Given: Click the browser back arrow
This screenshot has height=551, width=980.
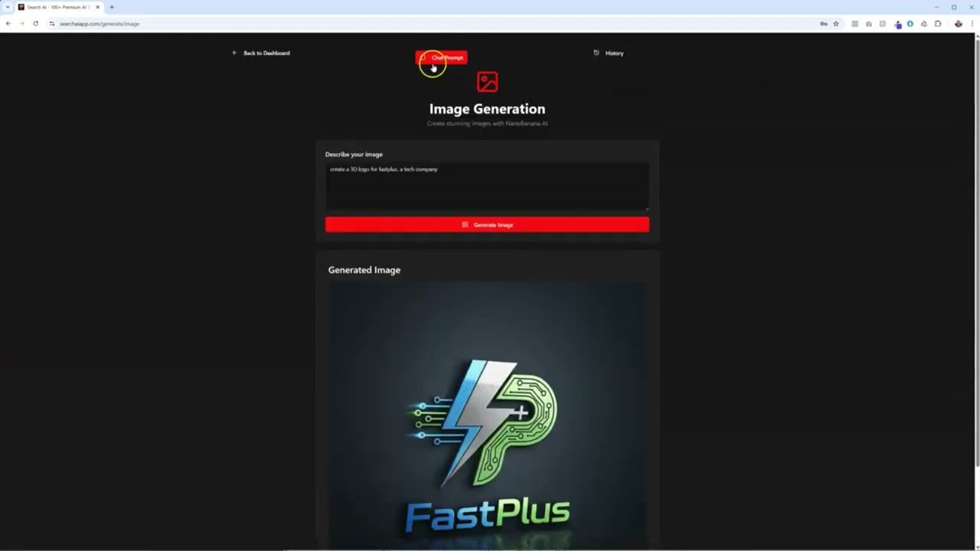Looking at the screenshot, I should pyautogui.click(x=8, y=24).
